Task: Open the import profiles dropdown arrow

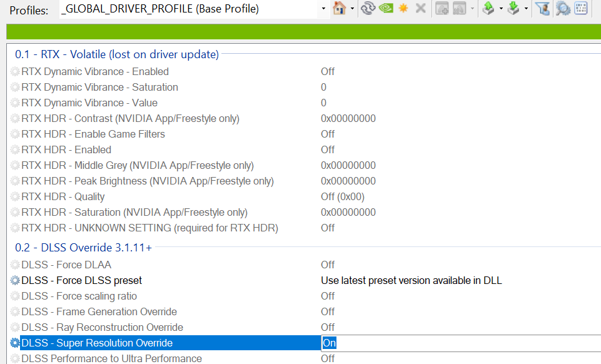Action: [526, 8]
